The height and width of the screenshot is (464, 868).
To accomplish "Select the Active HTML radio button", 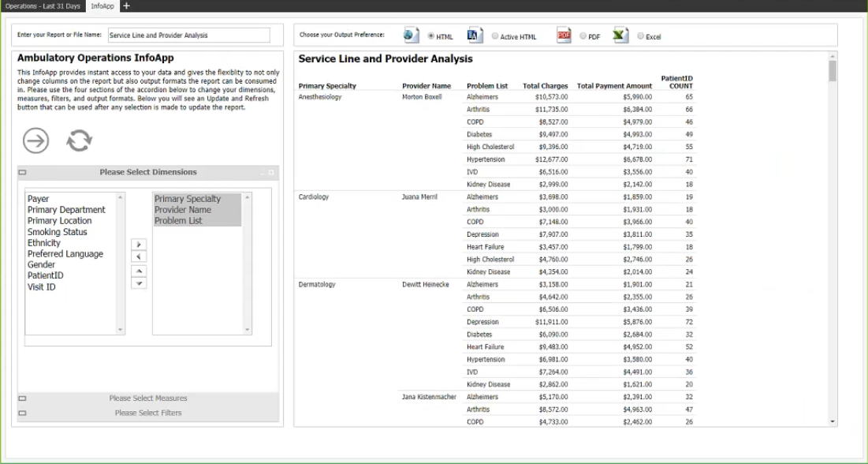I will click(x=495, y=36).
